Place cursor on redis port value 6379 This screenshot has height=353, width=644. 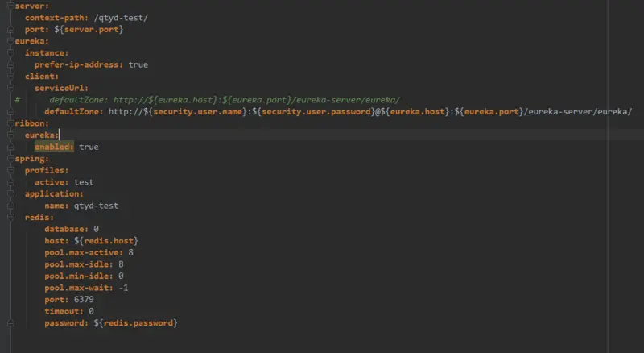[84, 300]
